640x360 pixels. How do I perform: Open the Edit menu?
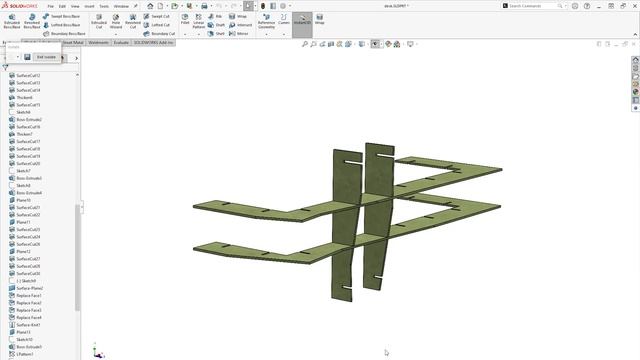pos(62,7)
